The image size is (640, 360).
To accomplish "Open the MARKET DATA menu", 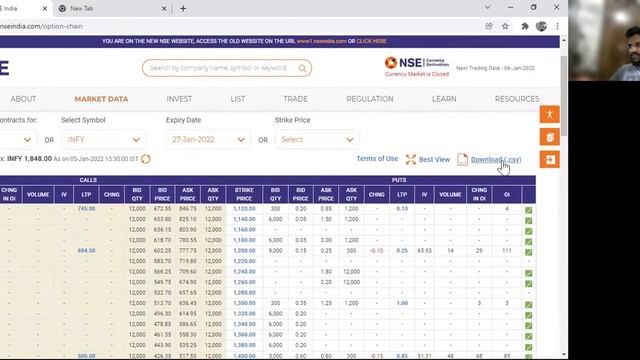I will pos(101,99).
